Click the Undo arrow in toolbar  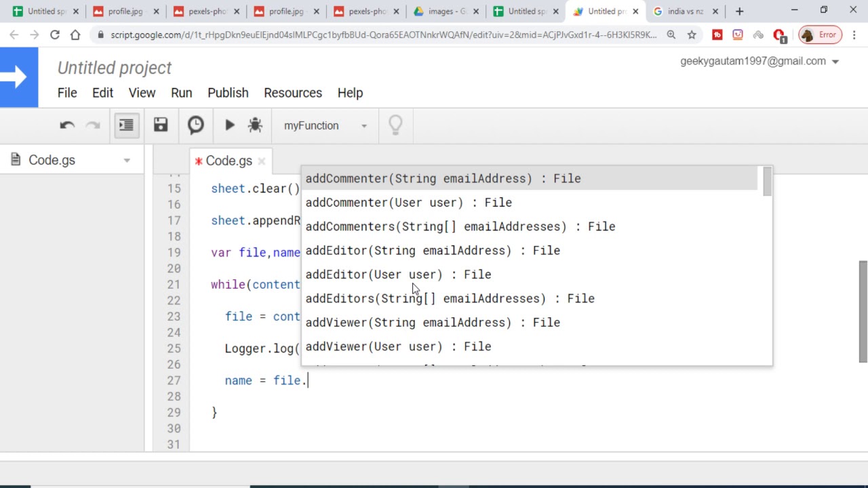(66, 125)
